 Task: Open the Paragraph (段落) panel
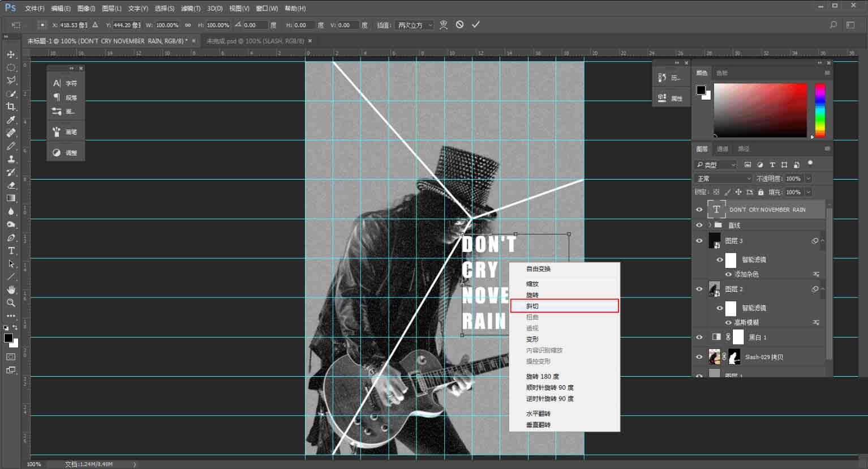pyautogui.click(x=66, y=97)
